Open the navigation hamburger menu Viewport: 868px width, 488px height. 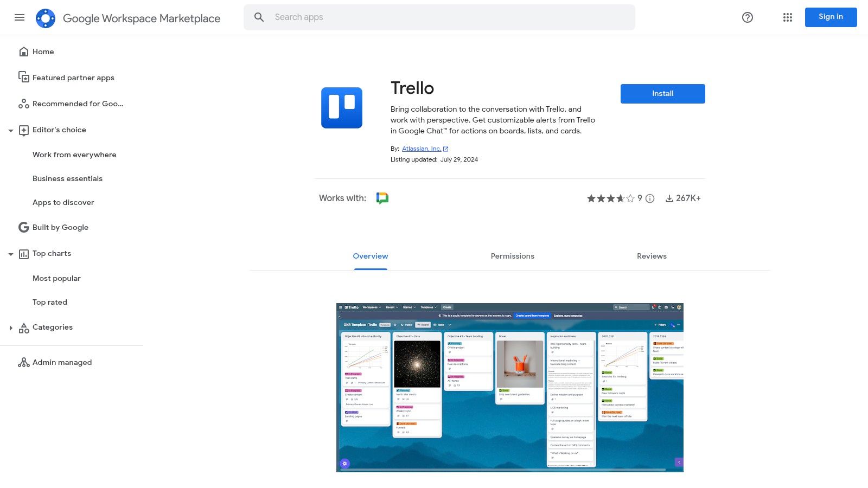[20, 17]
